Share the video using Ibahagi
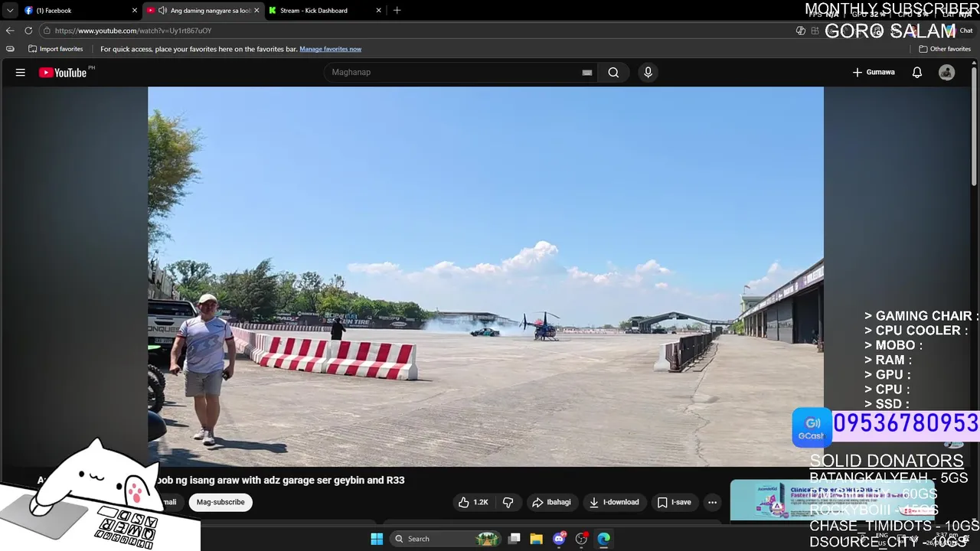Image resolution: width=980 pixels, height=551 pixels. click(x=551, y=502)
